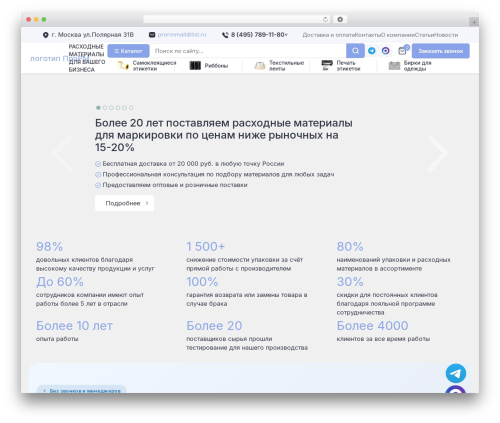Click the Без звонков и менеджеров badge
500x423 pixels.
pyautogui.click(x=82, y=390)
